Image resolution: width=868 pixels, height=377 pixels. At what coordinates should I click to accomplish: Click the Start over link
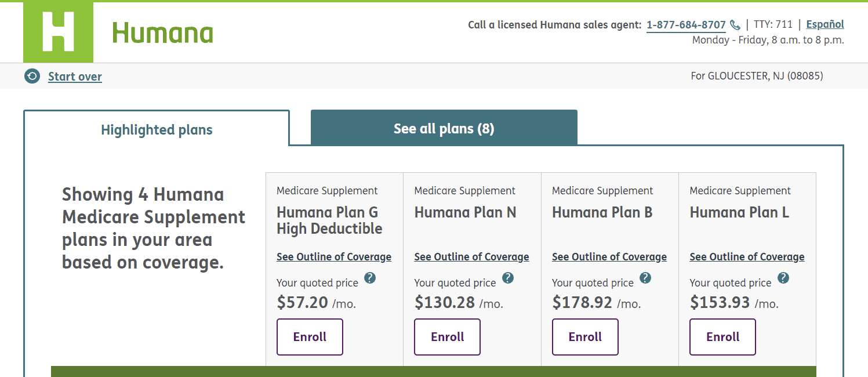(x=75, y=77)
